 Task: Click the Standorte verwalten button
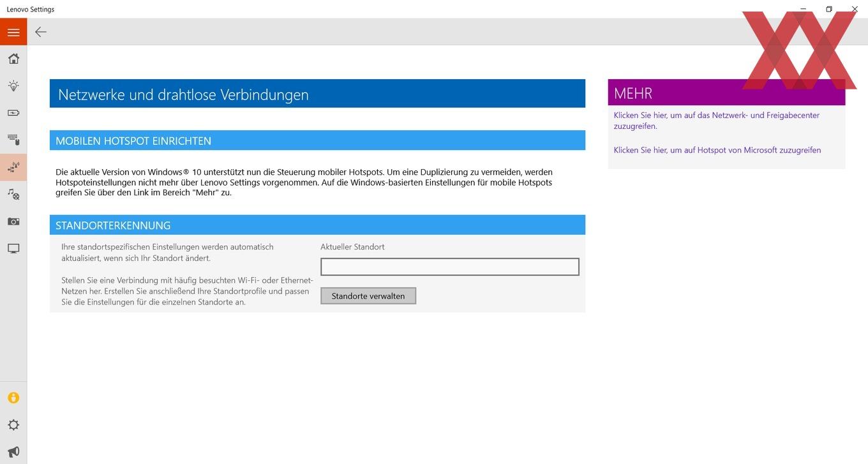[x=368, y=296]
